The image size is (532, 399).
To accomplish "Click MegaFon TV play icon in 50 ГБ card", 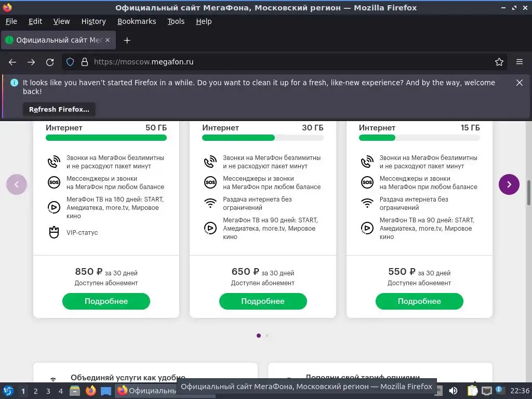I will (54, 207).
